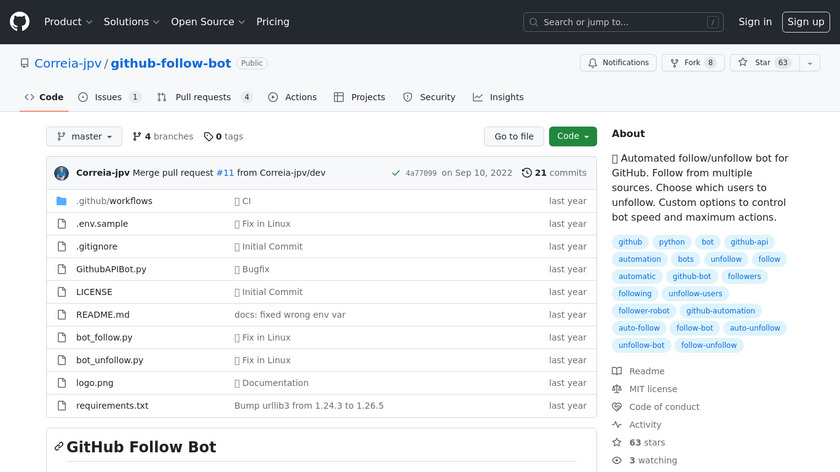Screen dimensions: 840x472
Task: Click the GitHub logo in header
Action: pos(20,21)
